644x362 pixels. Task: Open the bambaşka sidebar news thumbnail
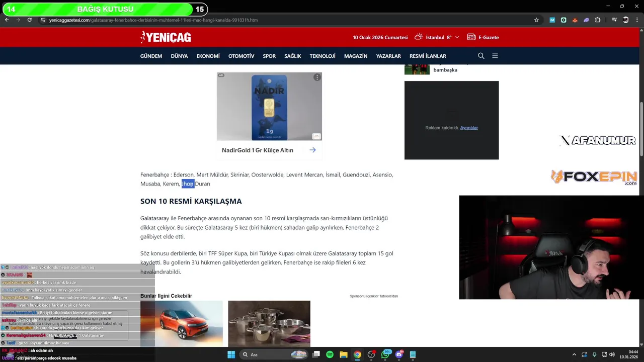point(417,69)
